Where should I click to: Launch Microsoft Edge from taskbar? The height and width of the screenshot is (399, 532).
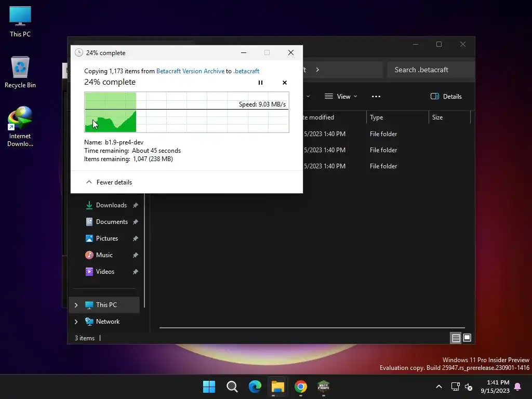(255, 387)
